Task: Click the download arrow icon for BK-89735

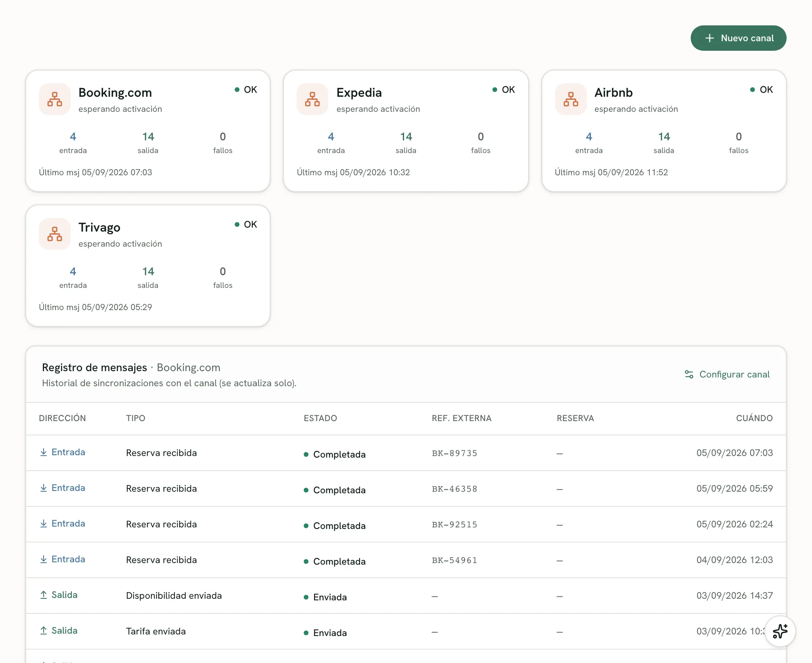Action: tap(44, 452)
